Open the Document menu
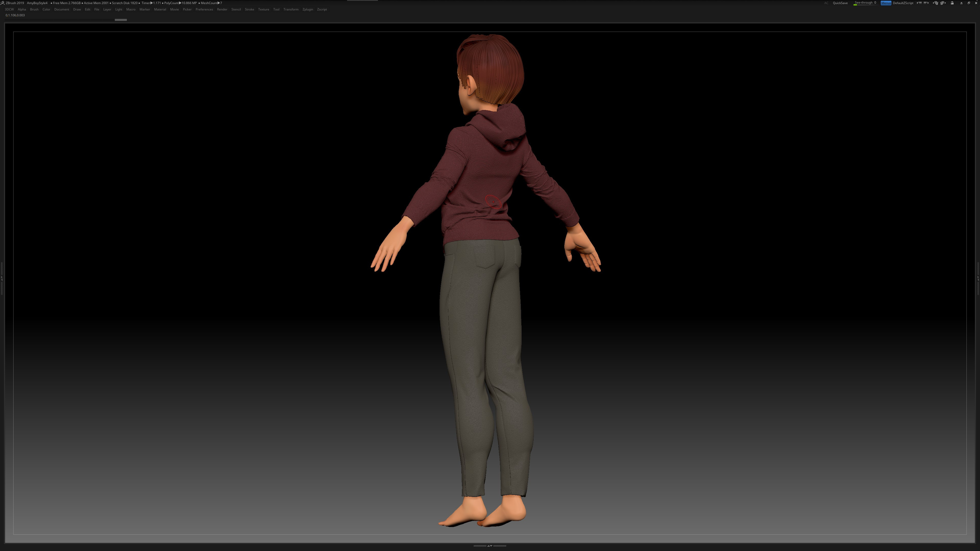Screen dimensions: 980x551 tap(62, 9)
